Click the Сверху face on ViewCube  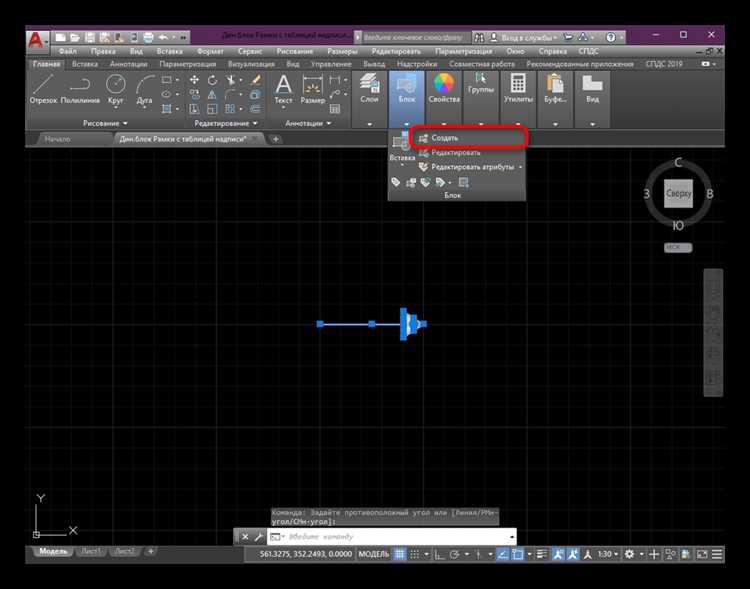(x=678, y=193)
